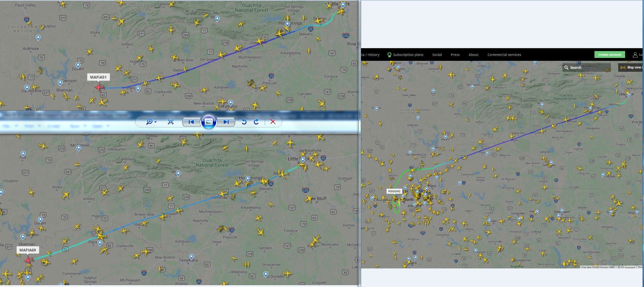Click the Search field on map
Image resolution: width=644 pixels, height=287 pixels.
point(586,67)
